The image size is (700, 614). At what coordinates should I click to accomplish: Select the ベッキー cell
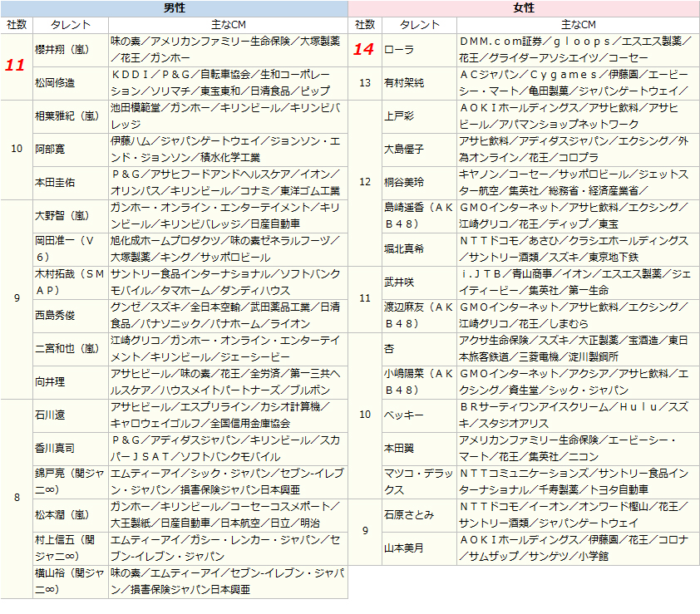[419, 415]
